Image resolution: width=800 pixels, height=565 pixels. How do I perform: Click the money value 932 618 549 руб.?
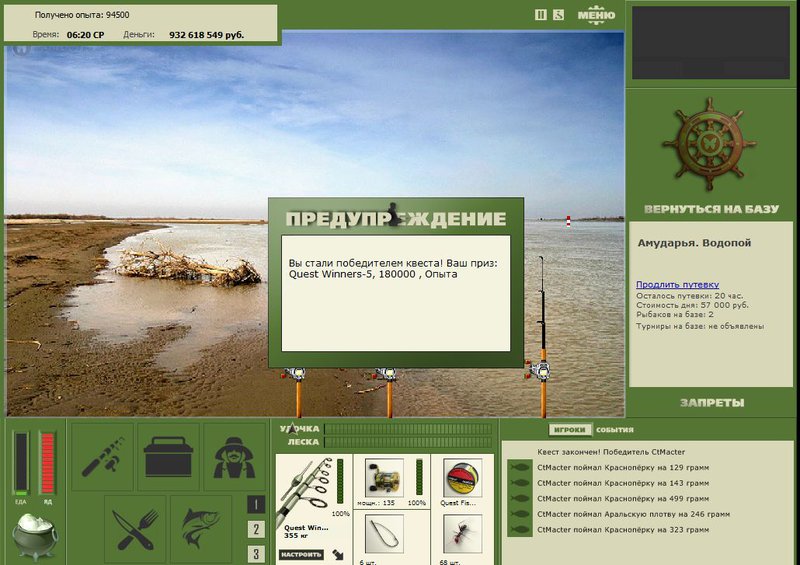coord(207,35)
